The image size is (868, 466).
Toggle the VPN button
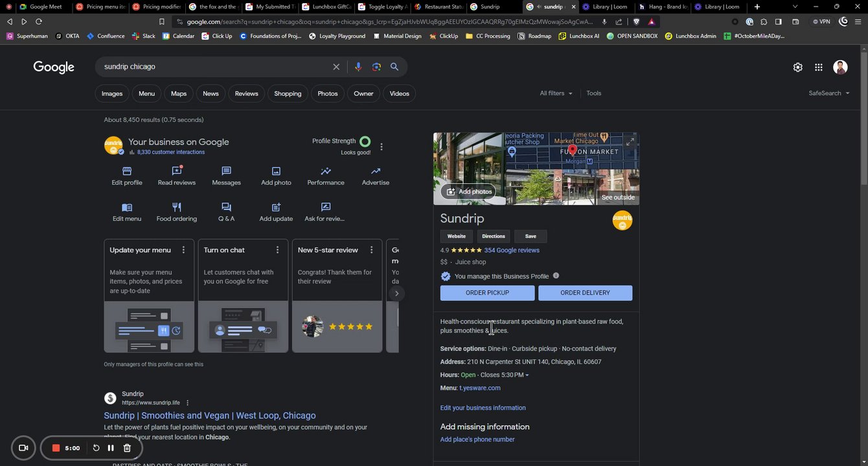[x=821, y=21]
